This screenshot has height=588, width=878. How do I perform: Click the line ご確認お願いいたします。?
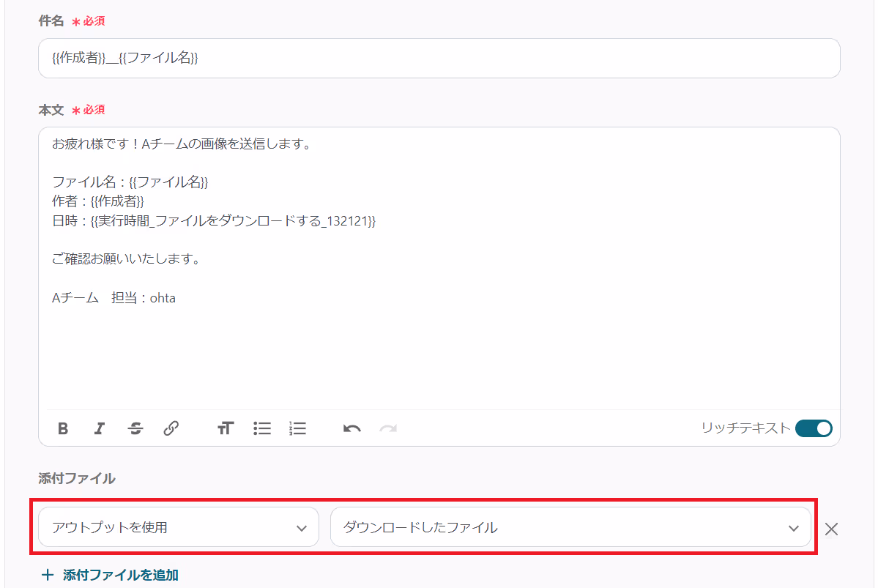[127, 258]
